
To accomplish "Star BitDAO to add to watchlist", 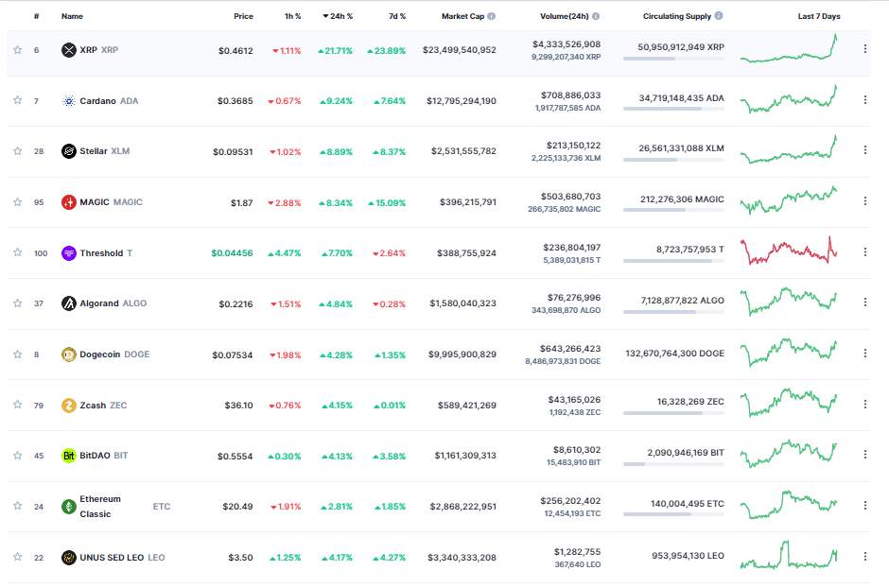I will (18, 456).
